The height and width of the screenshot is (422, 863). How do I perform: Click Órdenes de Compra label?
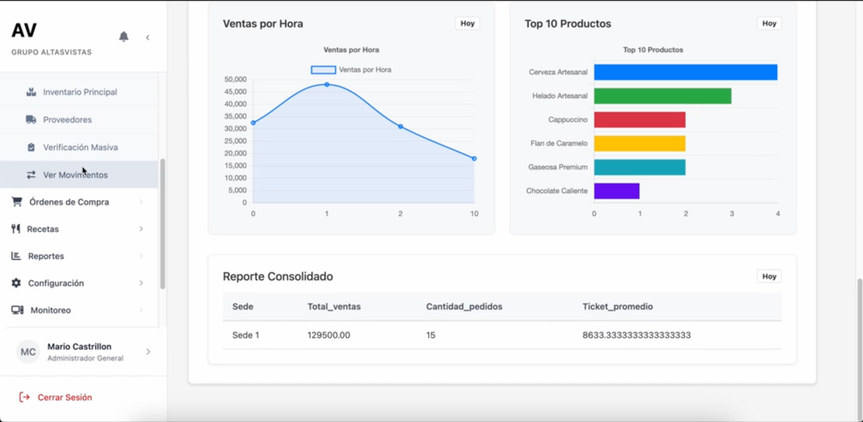(x=69, y=202)
